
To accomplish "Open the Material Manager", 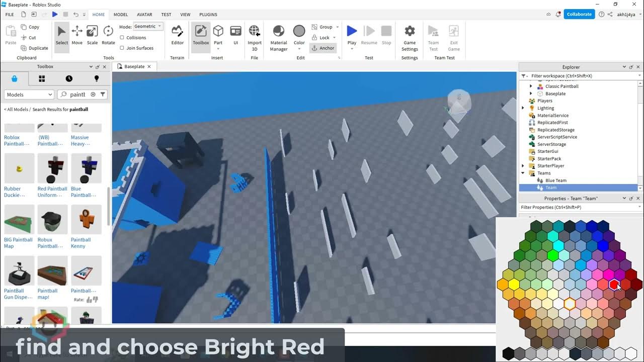I will tap(278, 38).
